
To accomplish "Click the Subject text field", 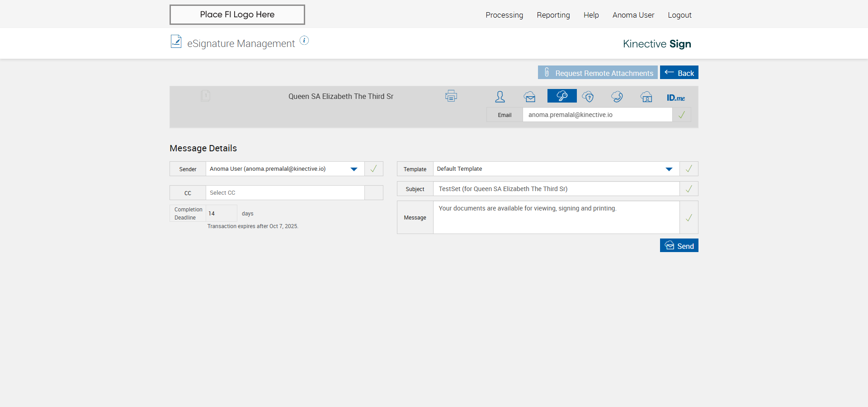I will pyautogui.click(x=557, y=189).
